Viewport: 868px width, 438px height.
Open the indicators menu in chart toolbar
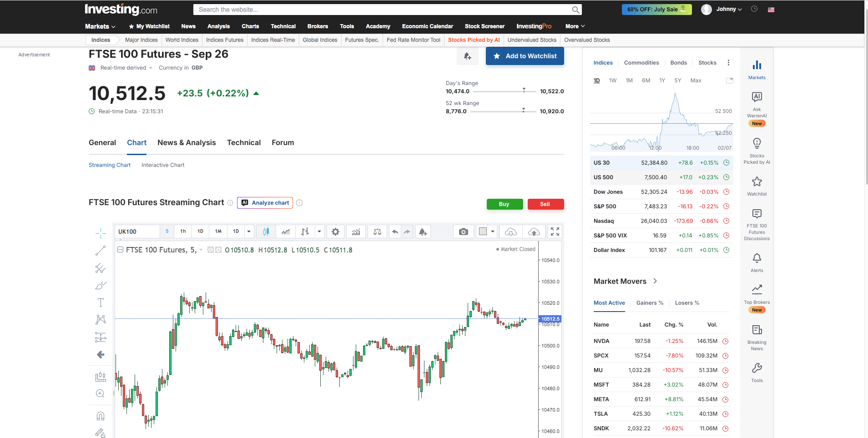(x=356, y=232)
